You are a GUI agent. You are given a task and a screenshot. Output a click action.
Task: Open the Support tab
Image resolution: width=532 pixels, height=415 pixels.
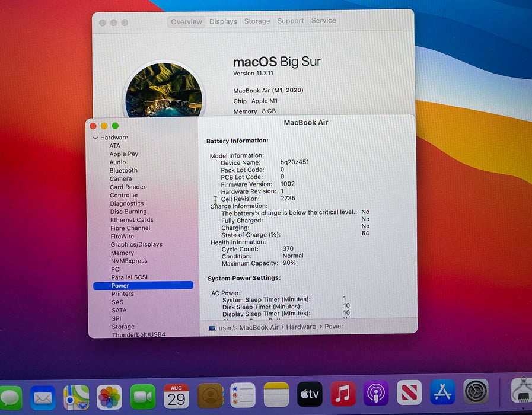(291, 21)
